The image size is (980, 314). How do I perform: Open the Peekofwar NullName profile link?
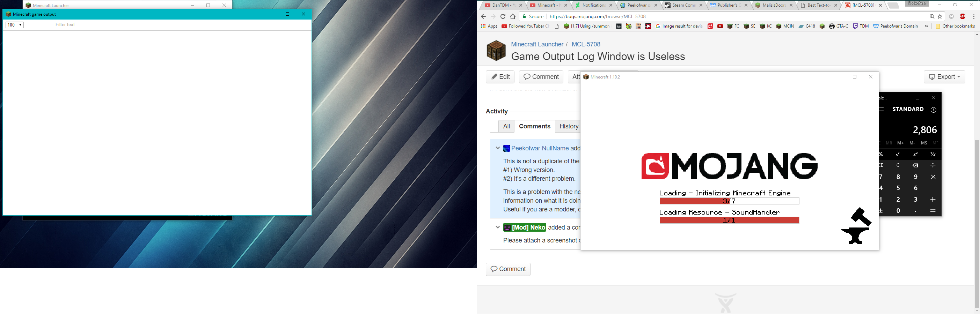540,148
